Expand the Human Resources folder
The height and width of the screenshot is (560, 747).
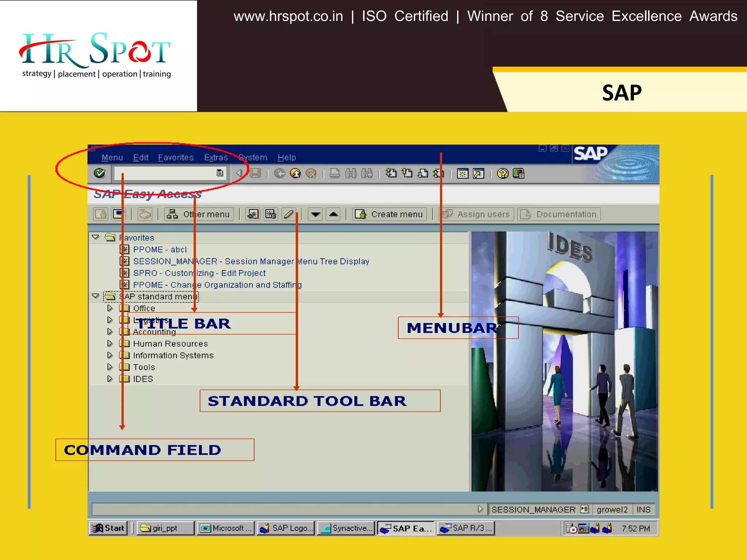(x=110, y=343)
